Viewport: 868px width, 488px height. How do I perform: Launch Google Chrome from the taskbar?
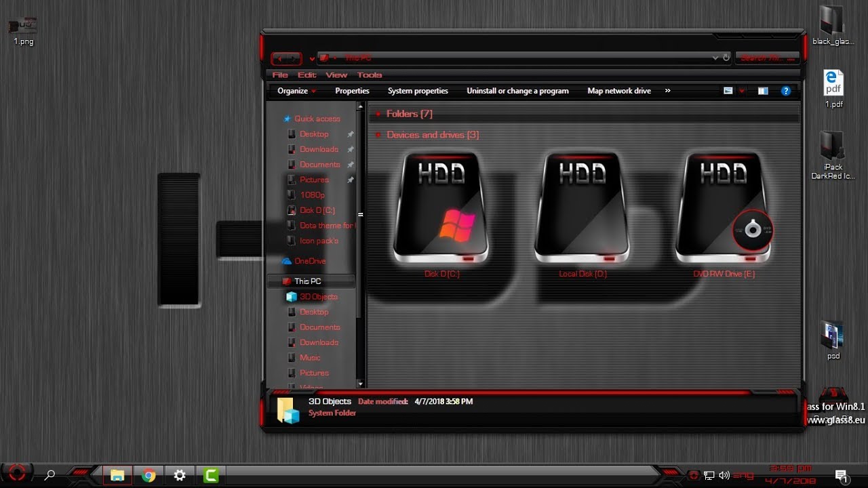click(148, 475)
